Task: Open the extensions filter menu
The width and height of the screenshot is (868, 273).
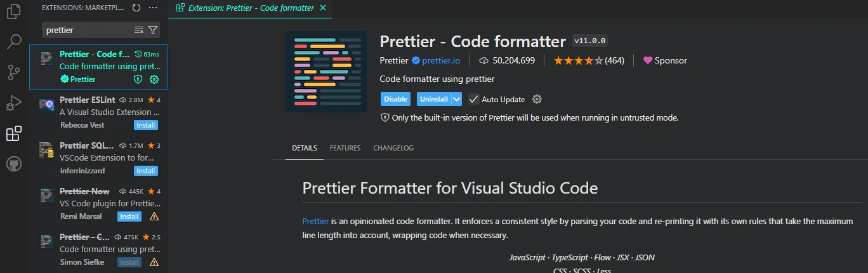Action: coord(153,30)
